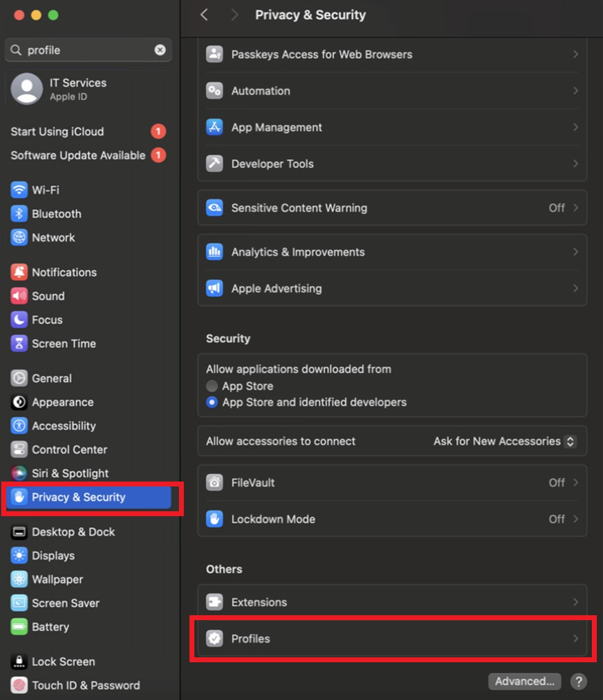Choose App Store and identified developers
Image resolution: width=603 pixels, height=700 pixels.
tap(212, 402)
